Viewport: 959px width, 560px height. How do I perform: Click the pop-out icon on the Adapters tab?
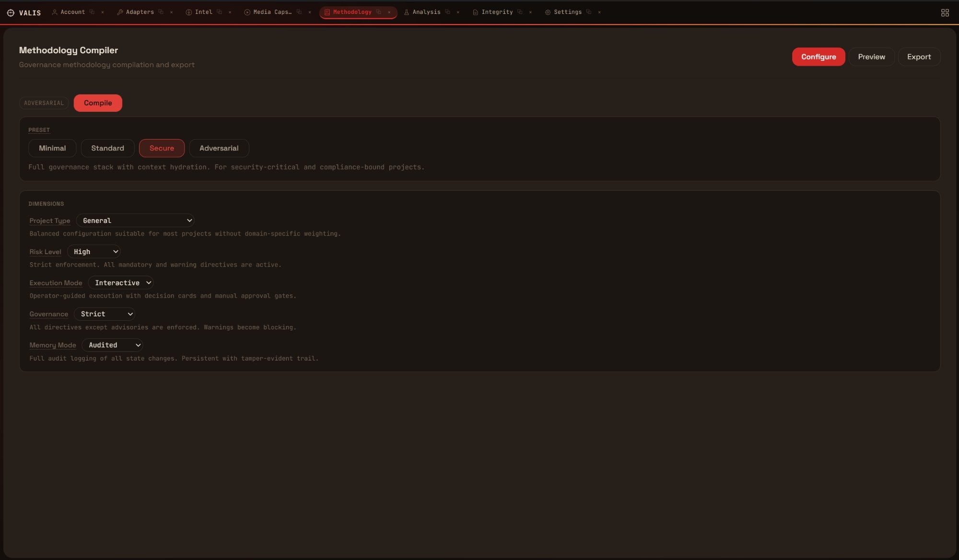click(161, 12)
